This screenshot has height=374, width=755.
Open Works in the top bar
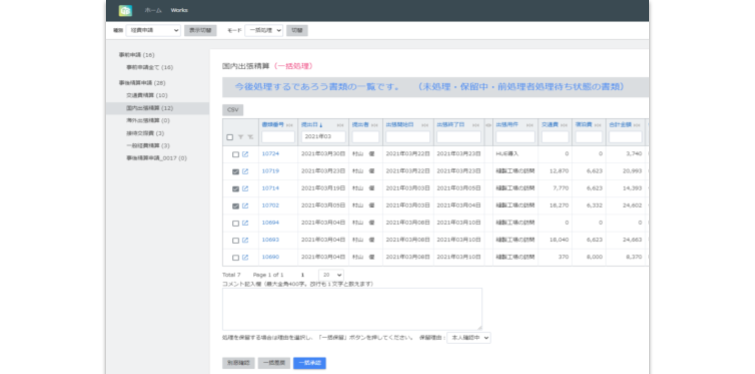tap(179, 11)
